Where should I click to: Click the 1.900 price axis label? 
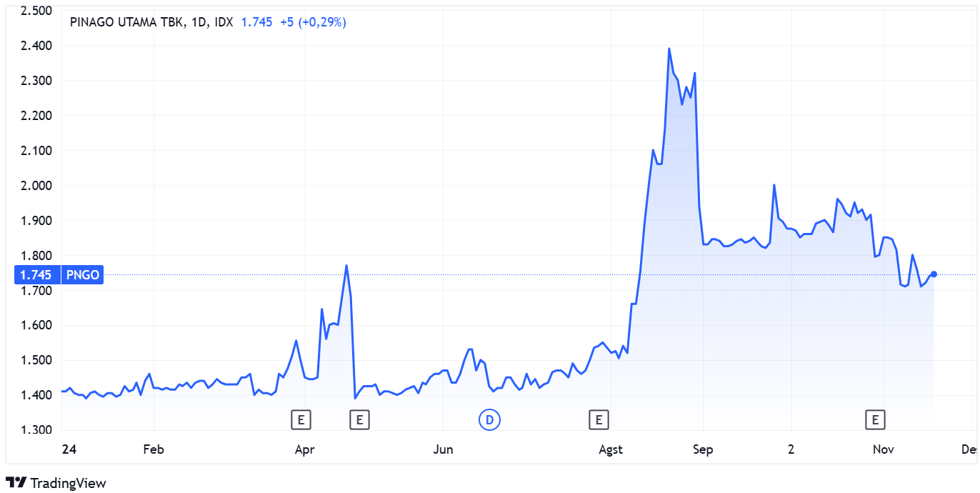point(37,221)
